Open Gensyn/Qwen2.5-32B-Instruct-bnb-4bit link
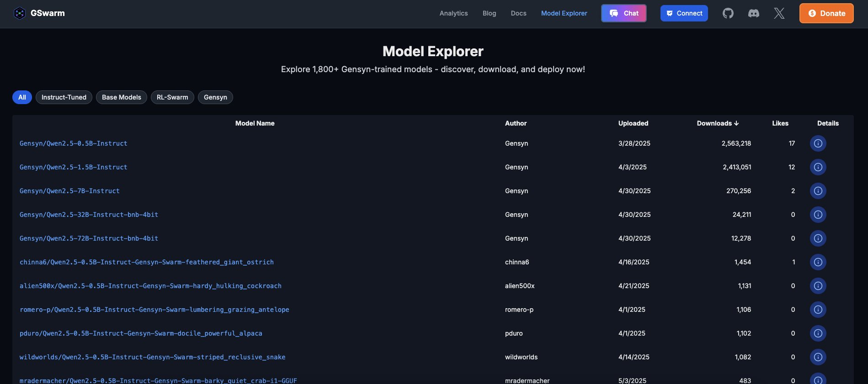This screenshot has width=868, height=384. coord(89,215)
